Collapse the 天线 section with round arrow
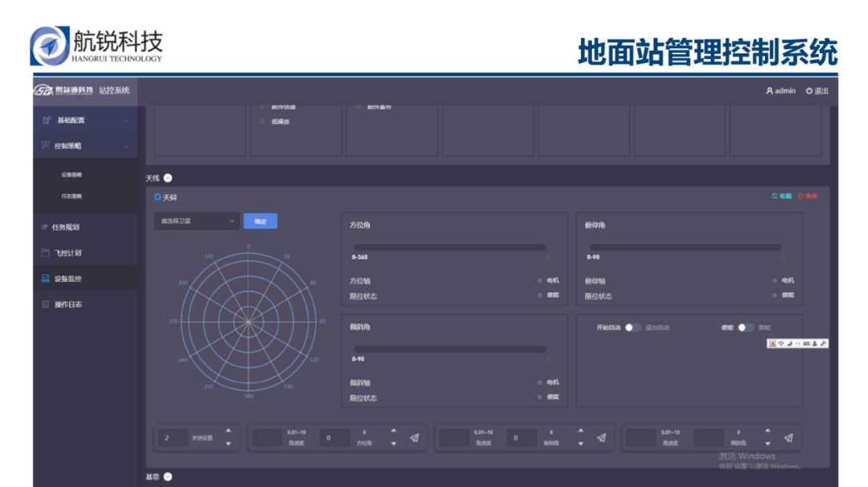 click(167, 178)
